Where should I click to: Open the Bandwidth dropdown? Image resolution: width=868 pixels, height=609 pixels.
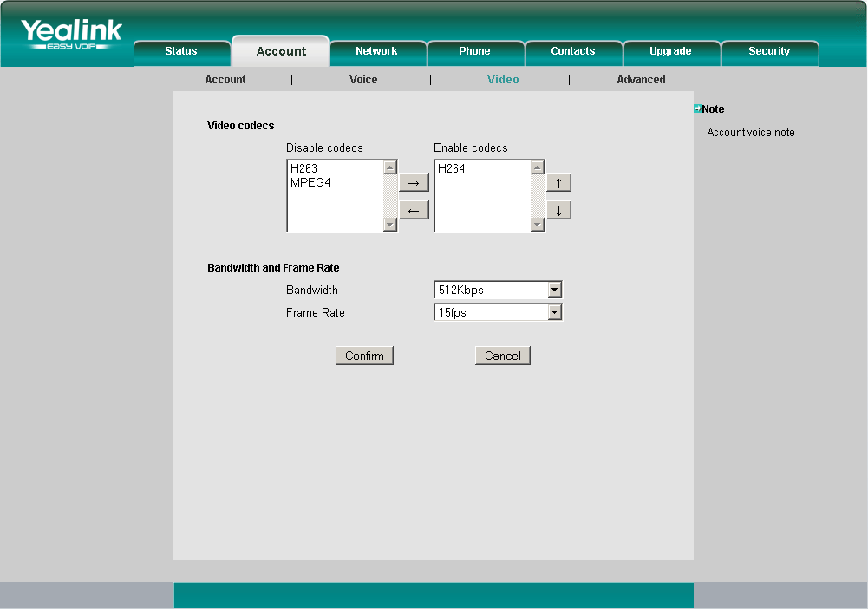(498, 291)
